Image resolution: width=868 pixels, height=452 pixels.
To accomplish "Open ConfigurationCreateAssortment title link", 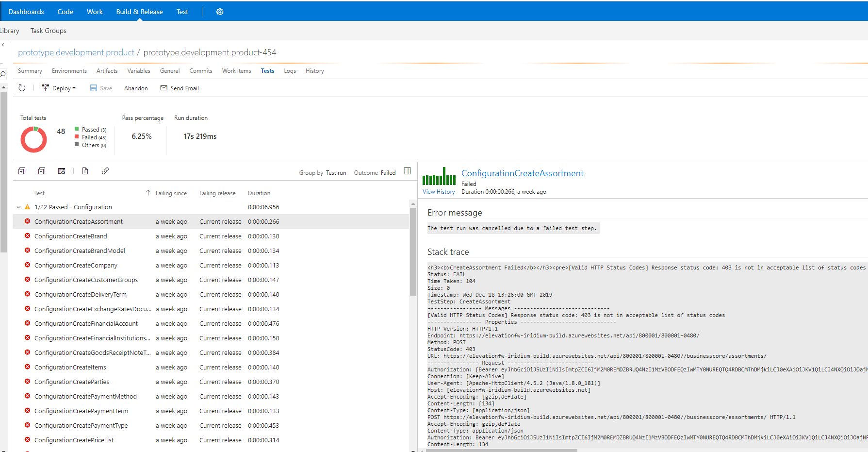I will click(523, 173).
